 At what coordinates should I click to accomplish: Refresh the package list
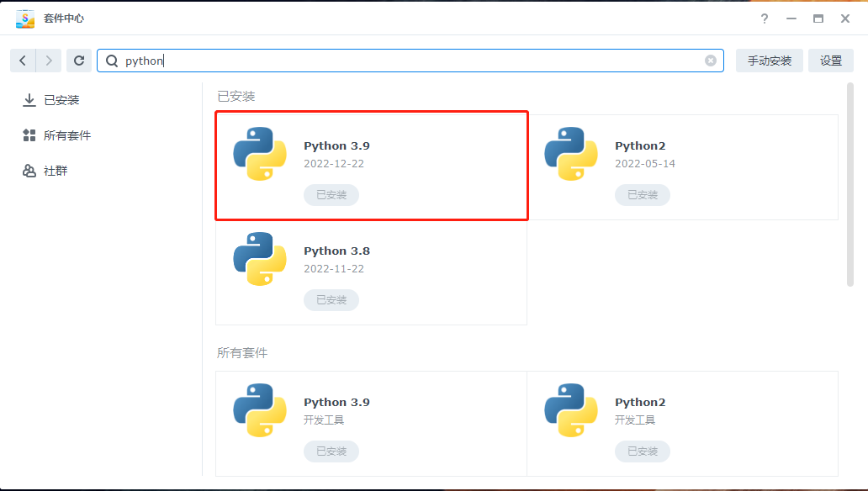79,61
